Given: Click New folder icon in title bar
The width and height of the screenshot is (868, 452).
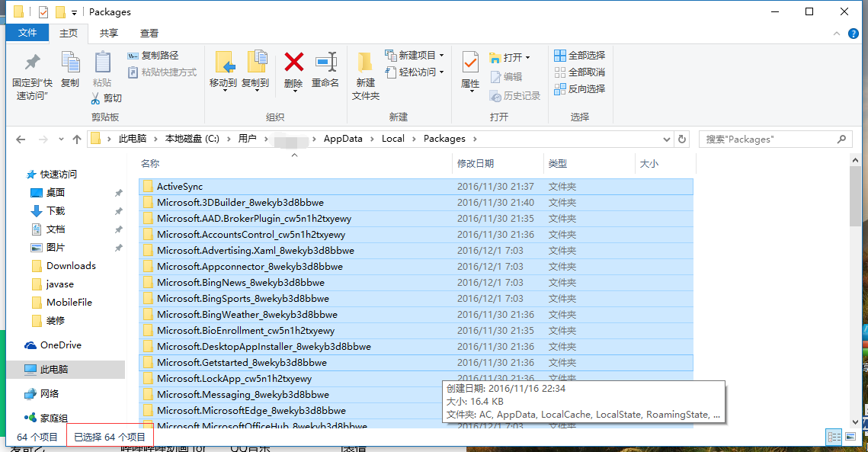Looking at the screenshot, I should tap(60, 11).
